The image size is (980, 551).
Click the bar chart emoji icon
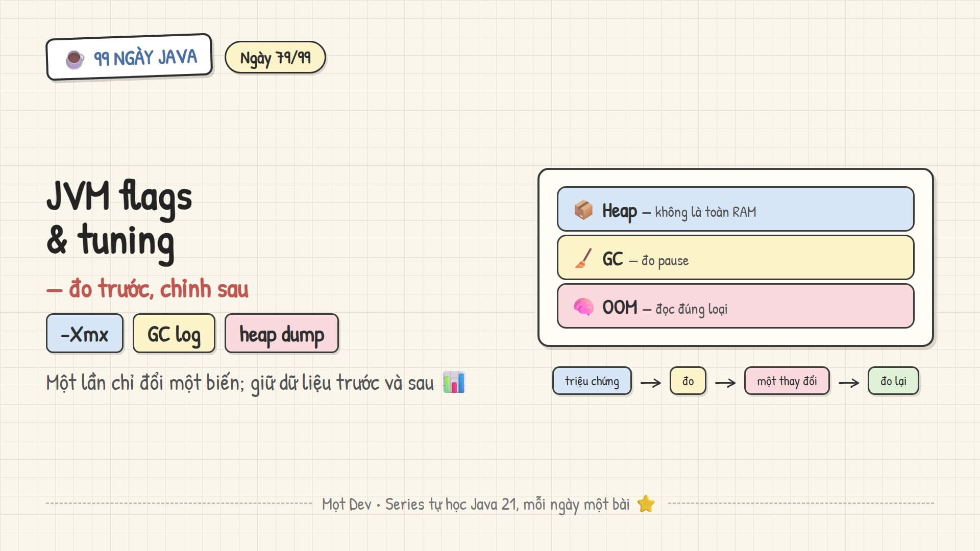pos(454,382)
